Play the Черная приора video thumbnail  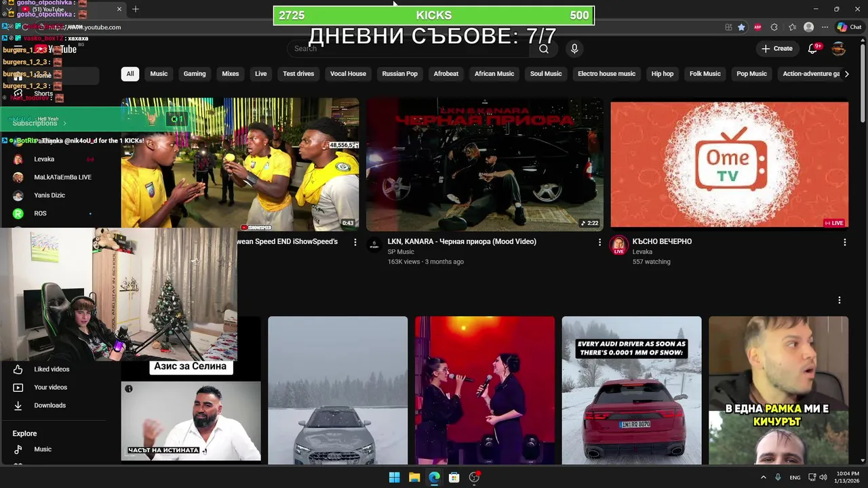[x=484, y=165]
